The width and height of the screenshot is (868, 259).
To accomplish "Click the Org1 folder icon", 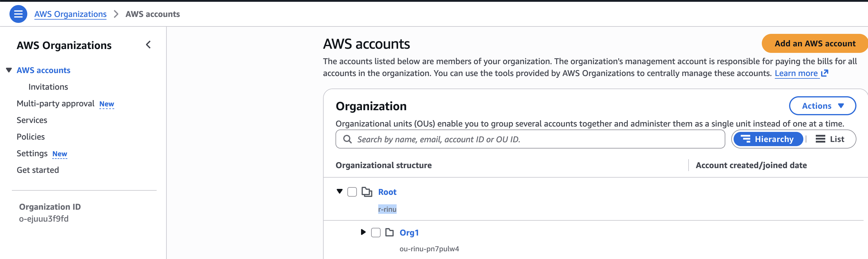I will pos(389,232).
